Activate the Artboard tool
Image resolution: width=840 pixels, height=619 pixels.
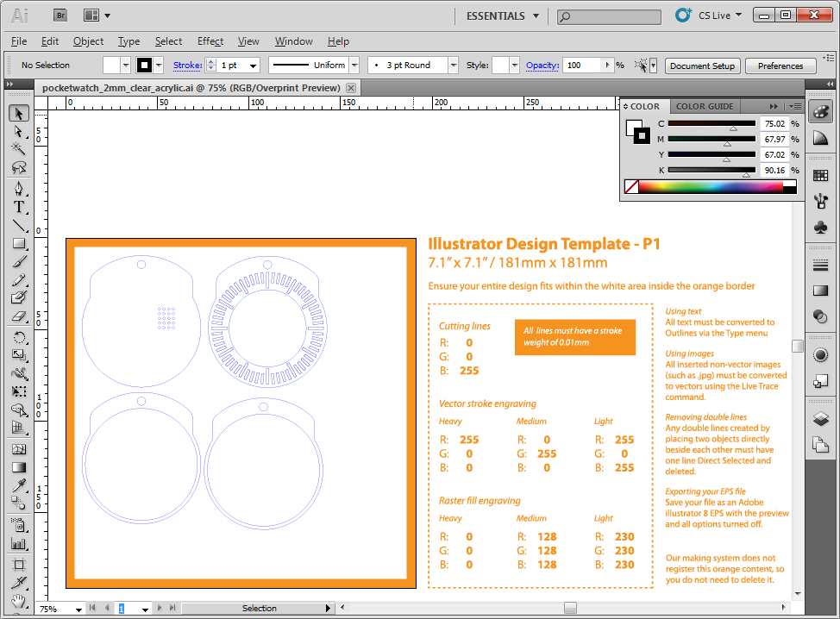tap(19, 565)
